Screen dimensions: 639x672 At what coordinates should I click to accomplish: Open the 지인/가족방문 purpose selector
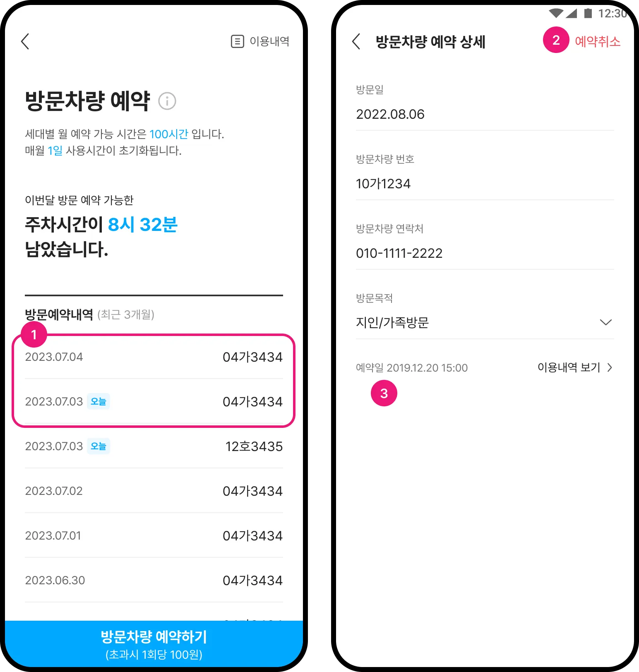[485, 322]
